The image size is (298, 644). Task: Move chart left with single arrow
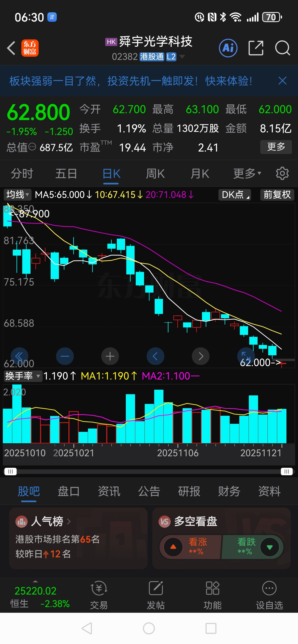(x=155, y=356)
